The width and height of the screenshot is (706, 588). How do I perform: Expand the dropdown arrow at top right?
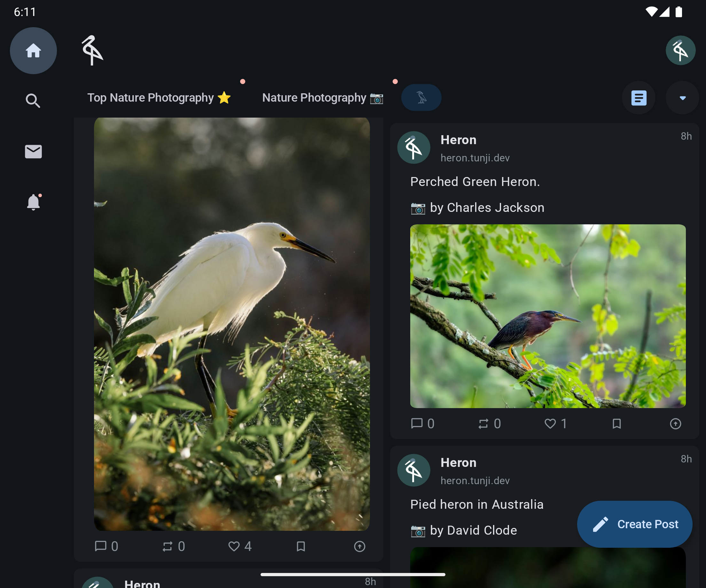pos(682,98)
